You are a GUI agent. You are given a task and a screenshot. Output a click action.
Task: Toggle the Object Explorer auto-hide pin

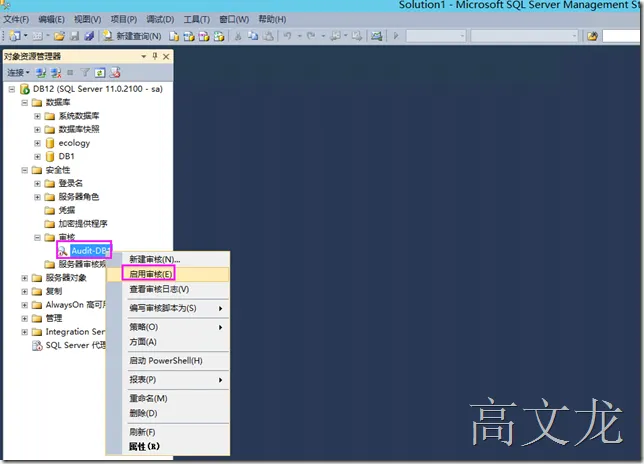pos(155,56)
